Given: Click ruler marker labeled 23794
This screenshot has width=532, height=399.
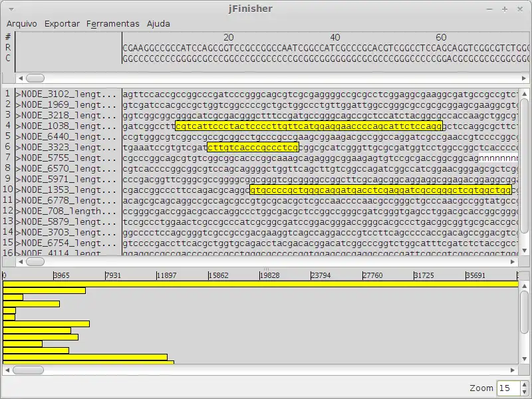Looking at the screenshot, I should pyautogui.click(x=321, y=275).
